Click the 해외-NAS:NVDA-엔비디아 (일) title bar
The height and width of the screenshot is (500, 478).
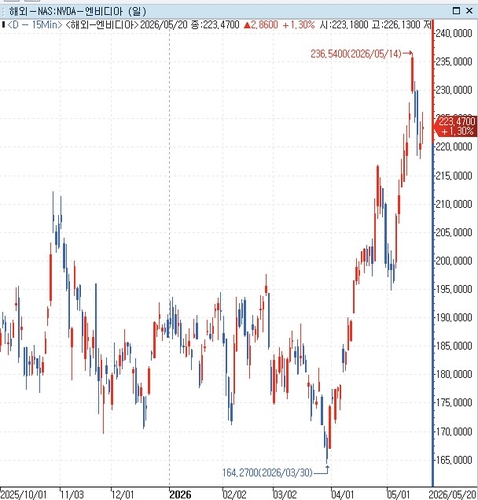pyautogui.click(x=239, y=11)
